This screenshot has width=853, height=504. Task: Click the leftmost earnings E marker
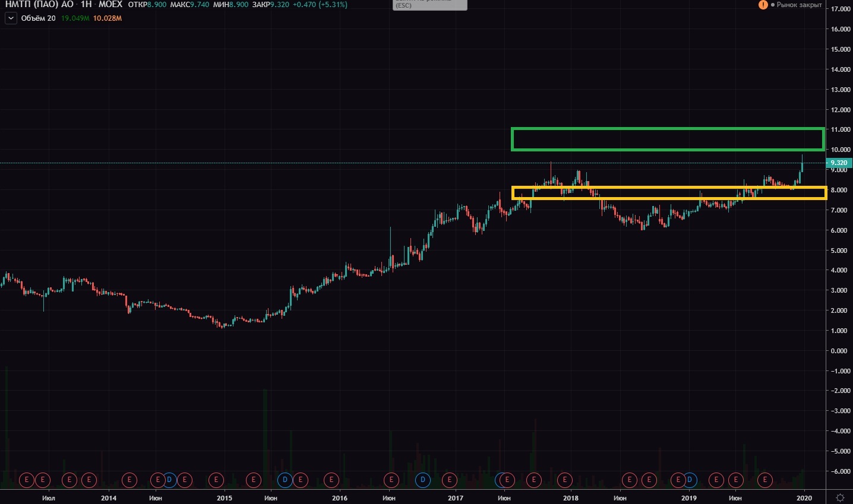26,480
